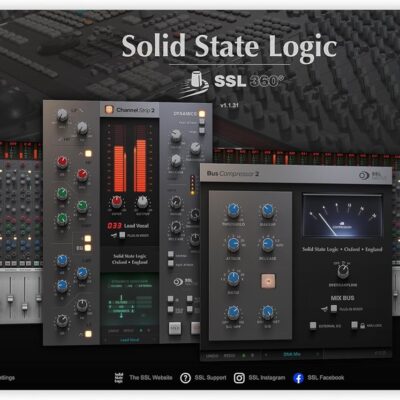Click the Bus Compressor 2 title text
This screenshot has height=400, width=400.
tap(233, 174)
